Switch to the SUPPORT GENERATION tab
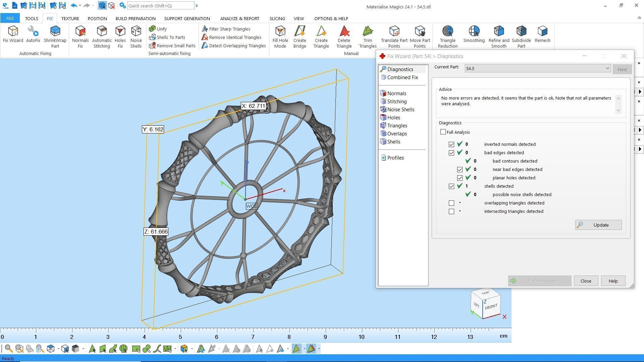The width and height of the screenshot is (644, 362). (187, 18)
